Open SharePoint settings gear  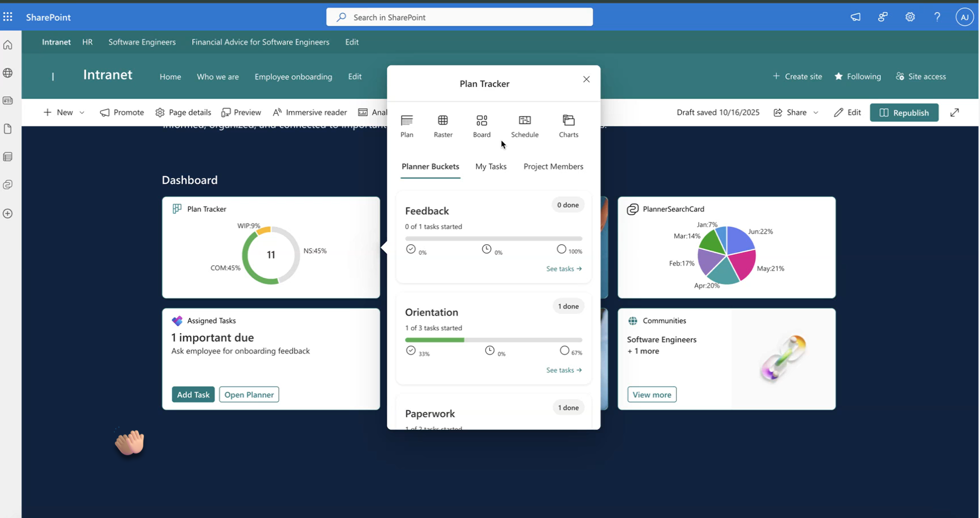point(910,17)
